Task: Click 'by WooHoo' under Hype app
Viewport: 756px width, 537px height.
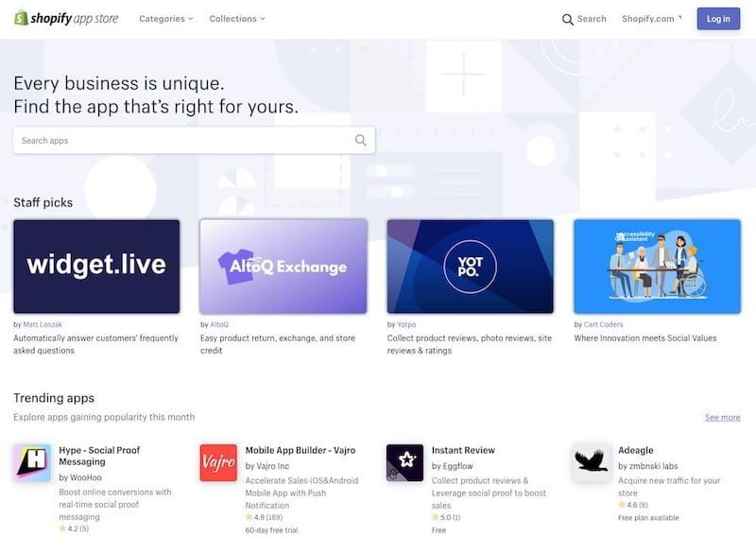Action: click(x=80, y=477)
